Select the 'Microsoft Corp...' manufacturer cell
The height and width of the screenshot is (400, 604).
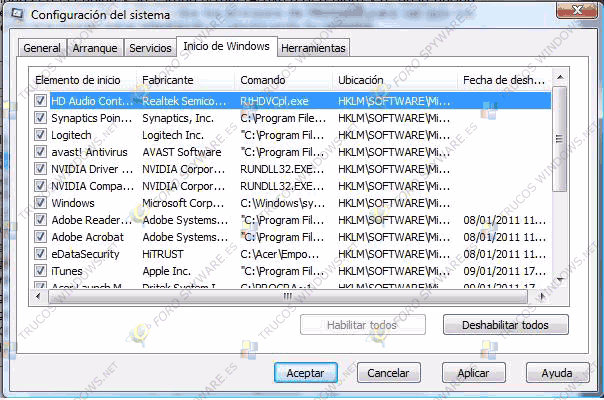(183, 203)
